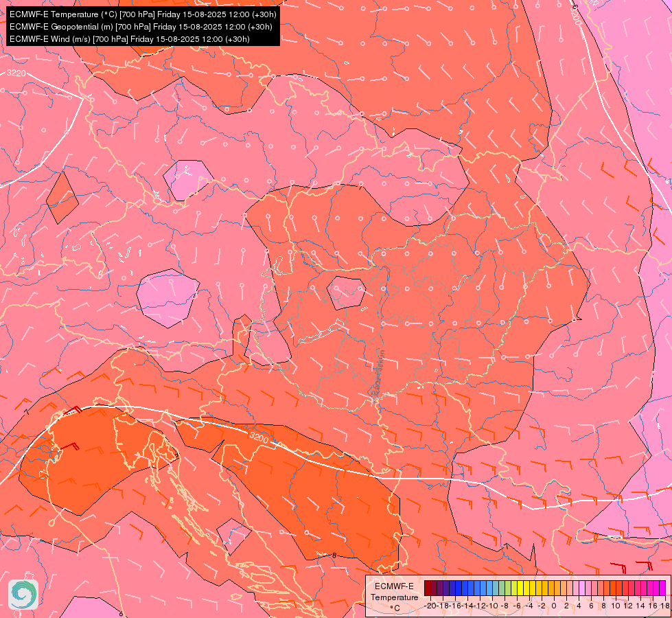672x618 pixels.
Task: Select the ECMWF-E Temperature (°C) title line
Action: click(143, 14)
